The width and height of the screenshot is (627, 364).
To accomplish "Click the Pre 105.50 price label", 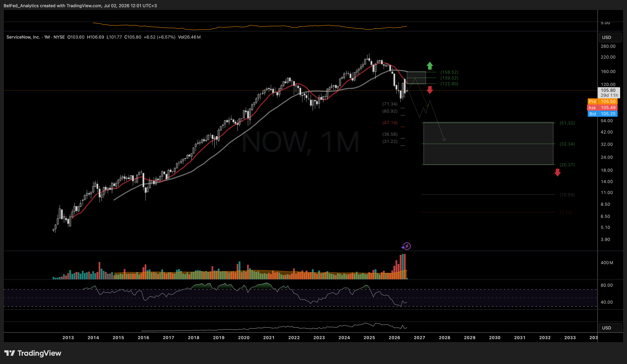I will coord(602,101).
